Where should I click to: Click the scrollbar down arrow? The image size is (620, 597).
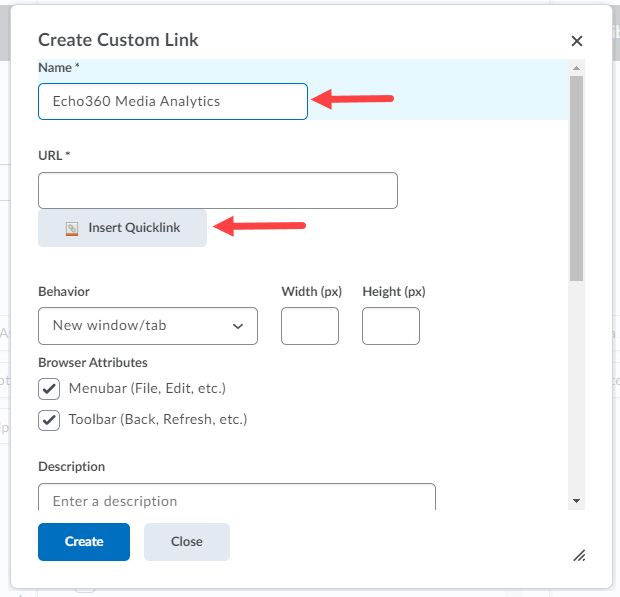tap(577, 501)
